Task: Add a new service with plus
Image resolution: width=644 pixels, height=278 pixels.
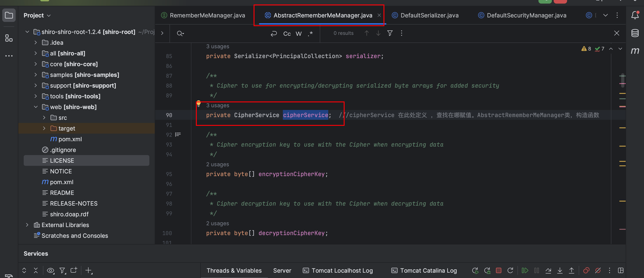Action: (x=89, y=270)
